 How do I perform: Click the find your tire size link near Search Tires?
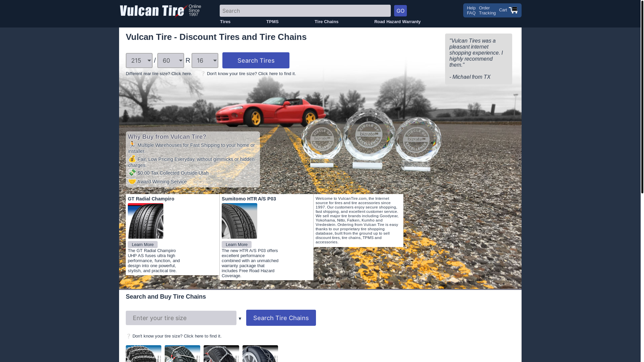click(x=251, y=74)
